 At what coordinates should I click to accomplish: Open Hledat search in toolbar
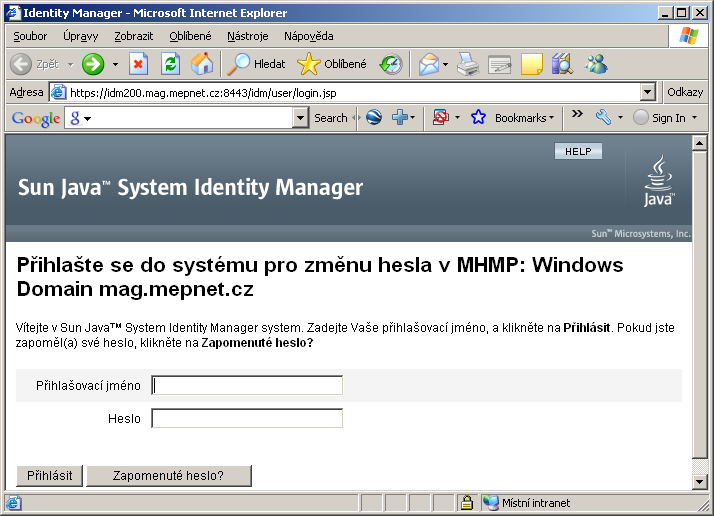256,64
